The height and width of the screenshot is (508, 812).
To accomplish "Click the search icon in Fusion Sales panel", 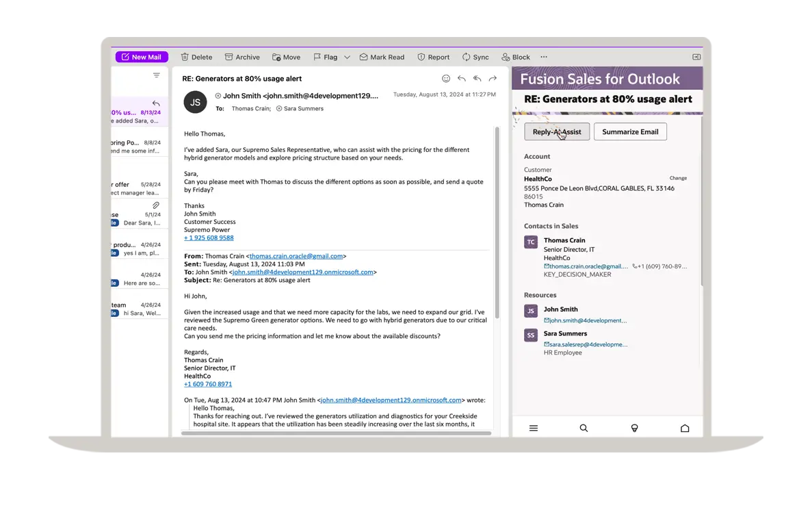I will [584, 428].
